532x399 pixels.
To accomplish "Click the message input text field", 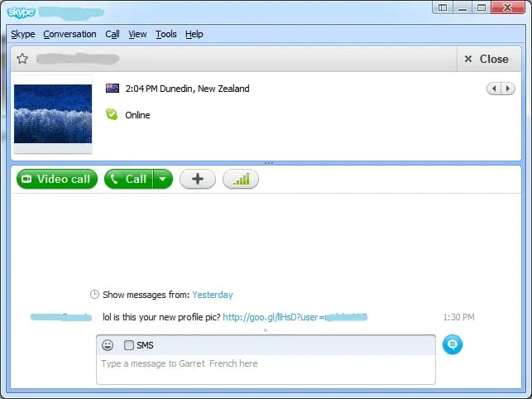I will click(x=265, y=369).
